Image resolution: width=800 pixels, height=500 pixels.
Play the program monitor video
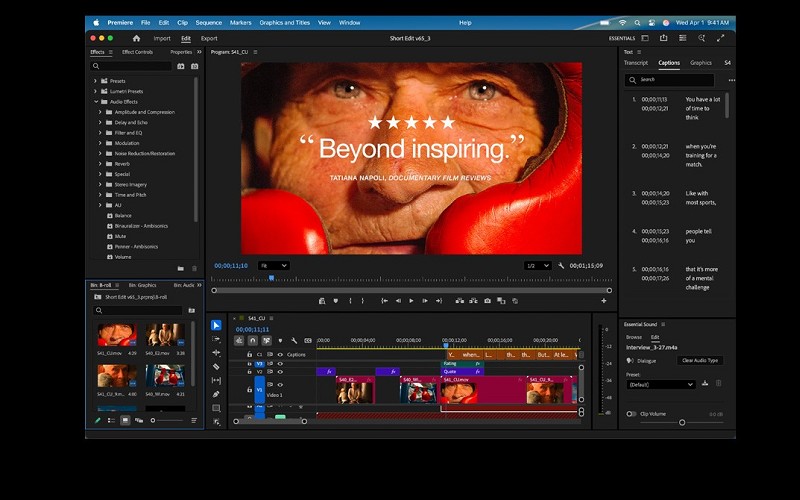click(411, 301)
